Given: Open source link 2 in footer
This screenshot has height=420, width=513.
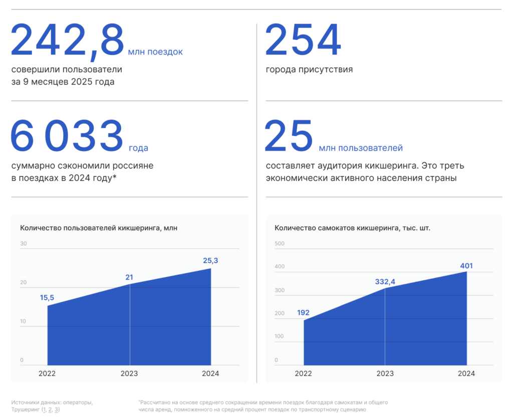Looking at the screenshot, I should pyautogui.click(x=50, y=409).
